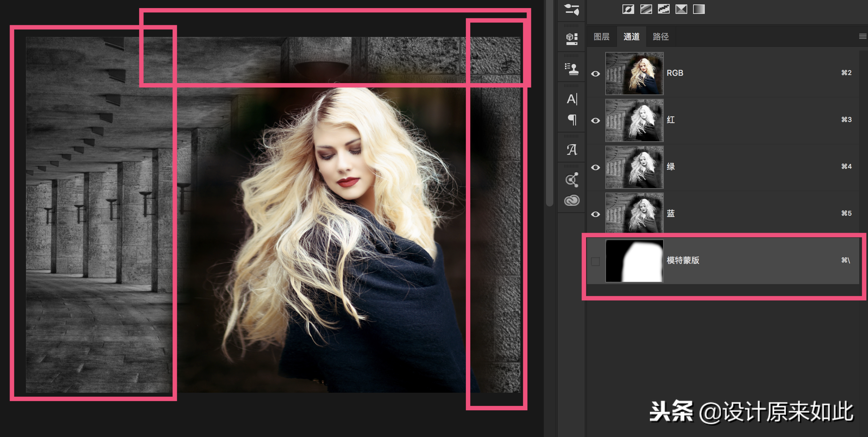Click the ⌘4 shortcut label
The width and height of the screenshot is (868, 437).
846,166
